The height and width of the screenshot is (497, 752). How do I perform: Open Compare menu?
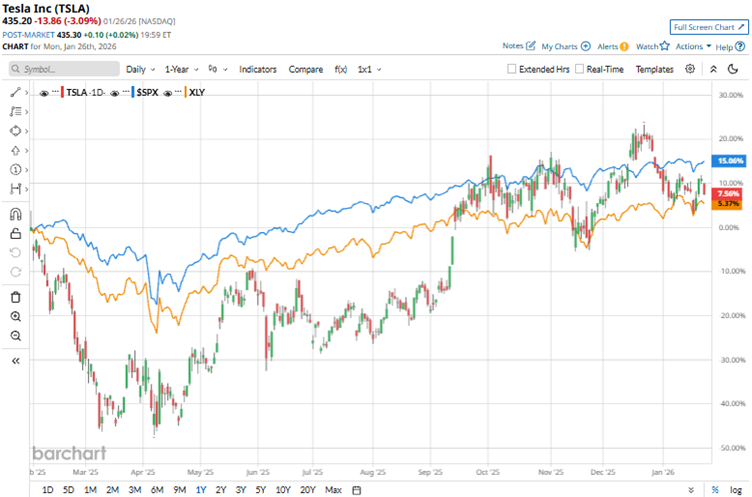(306, 69)
